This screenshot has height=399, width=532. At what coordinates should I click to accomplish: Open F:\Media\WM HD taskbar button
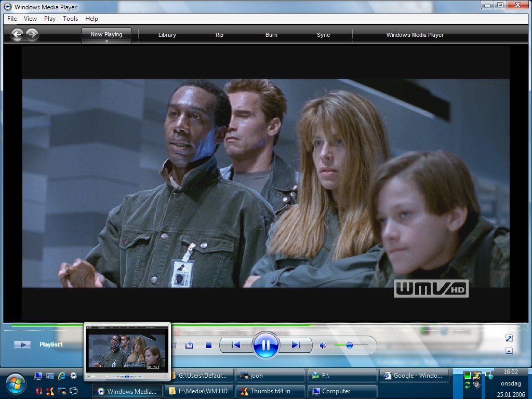click(x=199, y=391)
